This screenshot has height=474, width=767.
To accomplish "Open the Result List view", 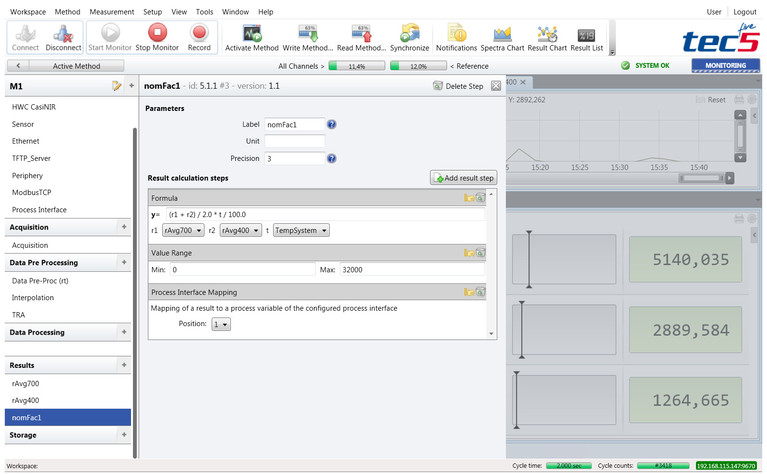I will (586, 38).
